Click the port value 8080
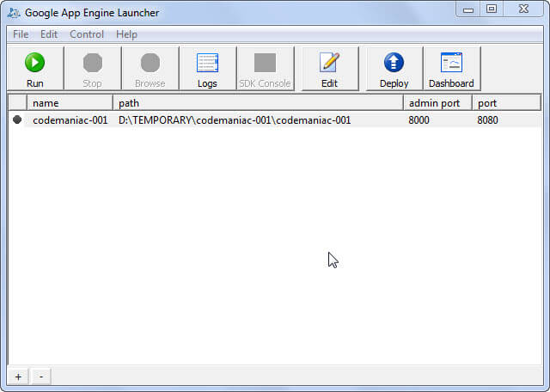 coord(487,120)
